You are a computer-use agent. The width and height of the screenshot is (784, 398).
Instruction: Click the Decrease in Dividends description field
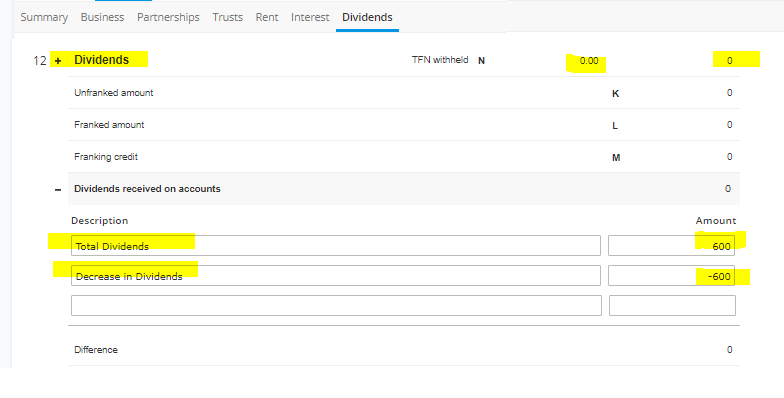(x=336, y=276)
